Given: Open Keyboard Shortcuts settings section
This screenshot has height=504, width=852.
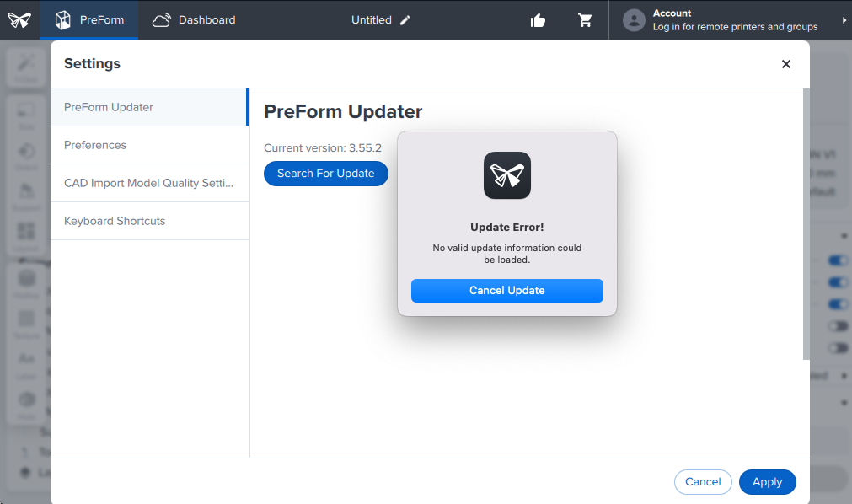Looking at the screenshot, I should coord(150,222).
